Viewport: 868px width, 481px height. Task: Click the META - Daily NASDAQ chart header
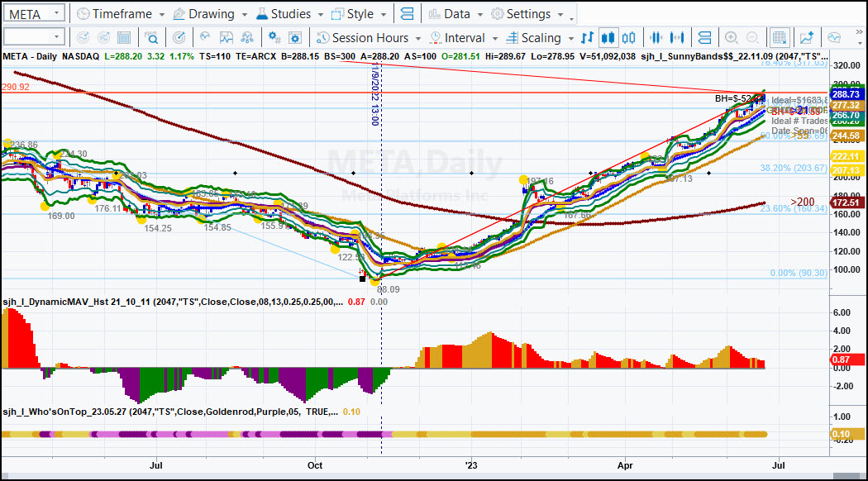pos(51,56)
